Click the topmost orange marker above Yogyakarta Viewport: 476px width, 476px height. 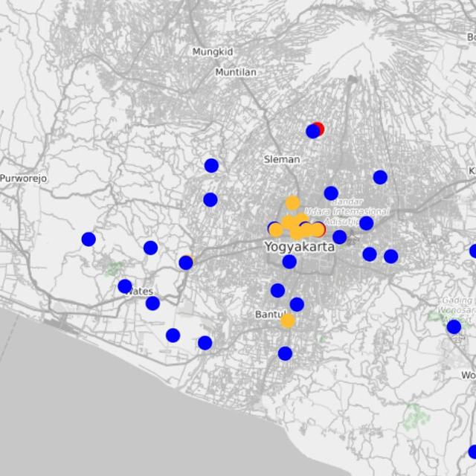point(292,203)
